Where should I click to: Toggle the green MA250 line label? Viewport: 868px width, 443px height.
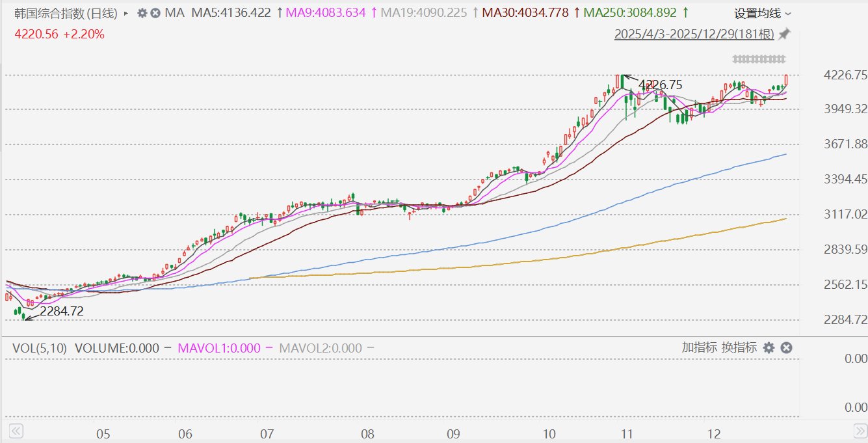[629, 13]
